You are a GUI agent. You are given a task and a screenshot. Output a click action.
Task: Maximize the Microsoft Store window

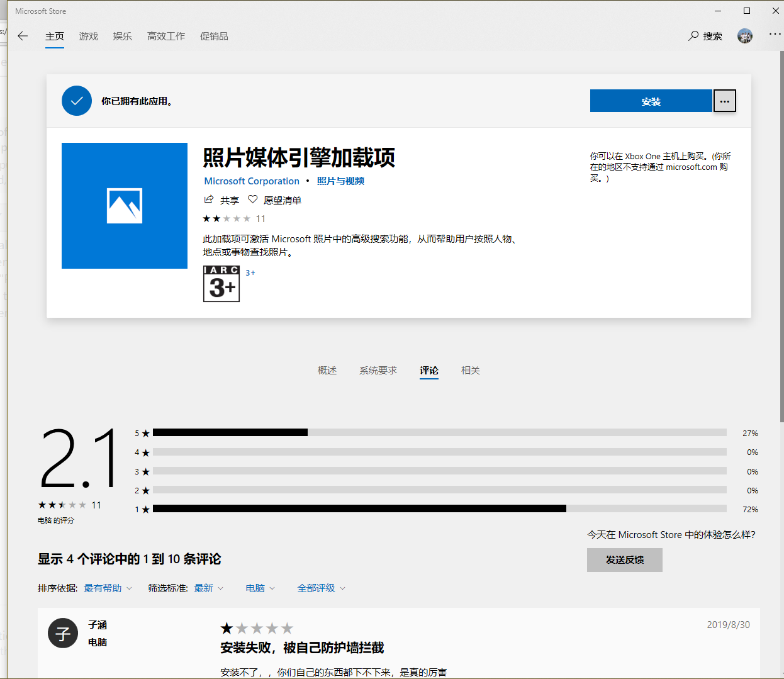(x=747, y=11)
